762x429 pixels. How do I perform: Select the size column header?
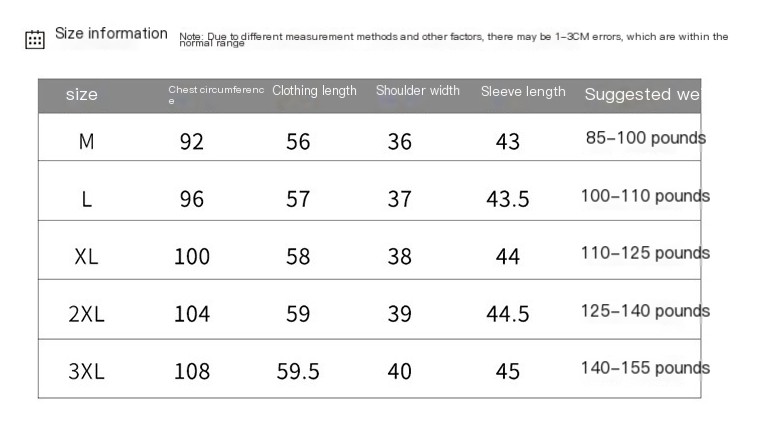[82, 95]
